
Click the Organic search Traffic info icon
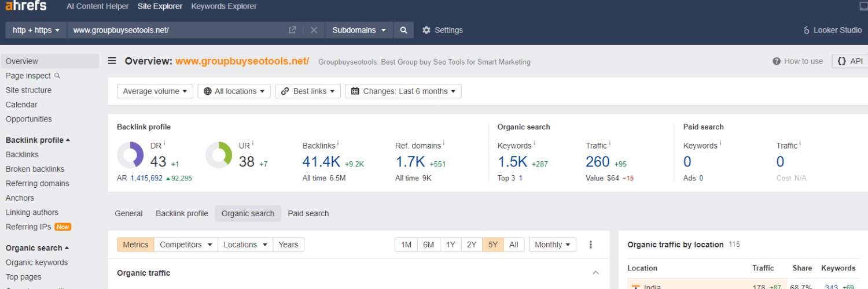tap(610, 143)
